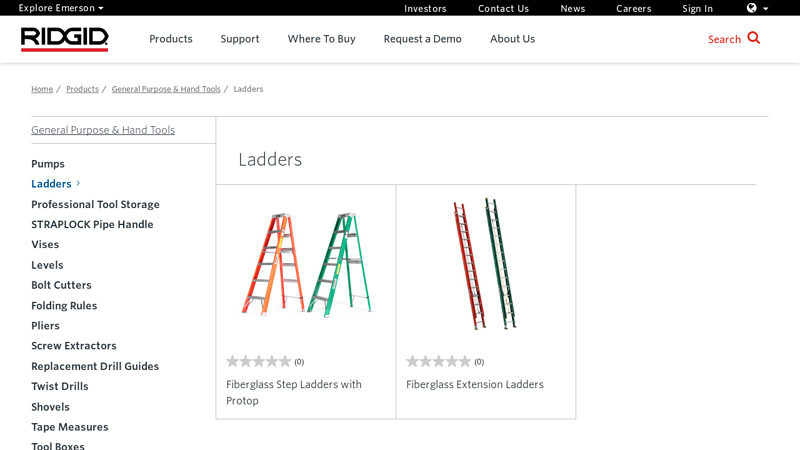Go to the News page
The width and height of the screenshot is (800, 450).
pos(572,9)
